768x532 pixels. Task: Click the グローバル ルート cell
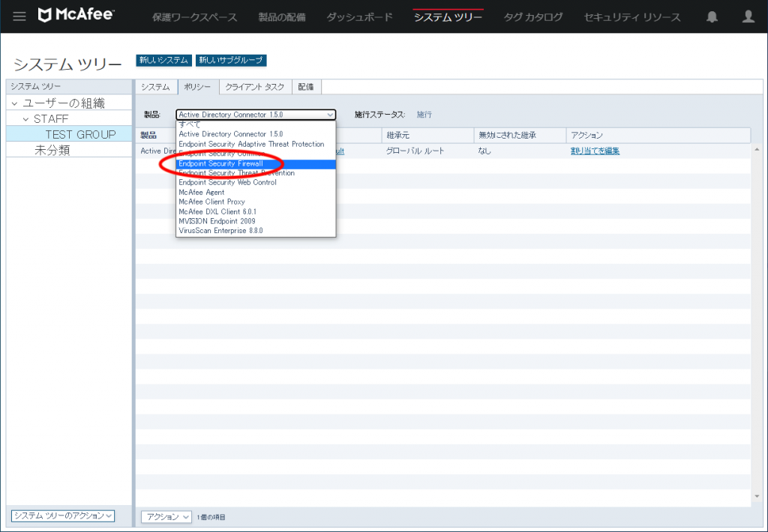pyautogui.click(x=415, y=151)
